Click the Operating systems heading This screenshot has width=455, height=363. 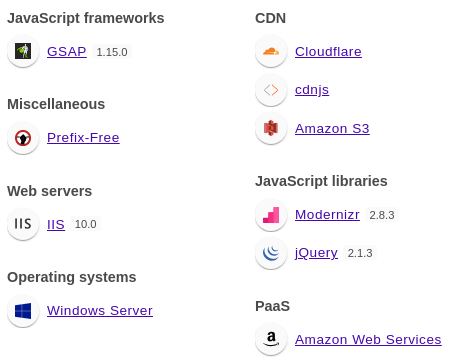[x=72, y=277]
